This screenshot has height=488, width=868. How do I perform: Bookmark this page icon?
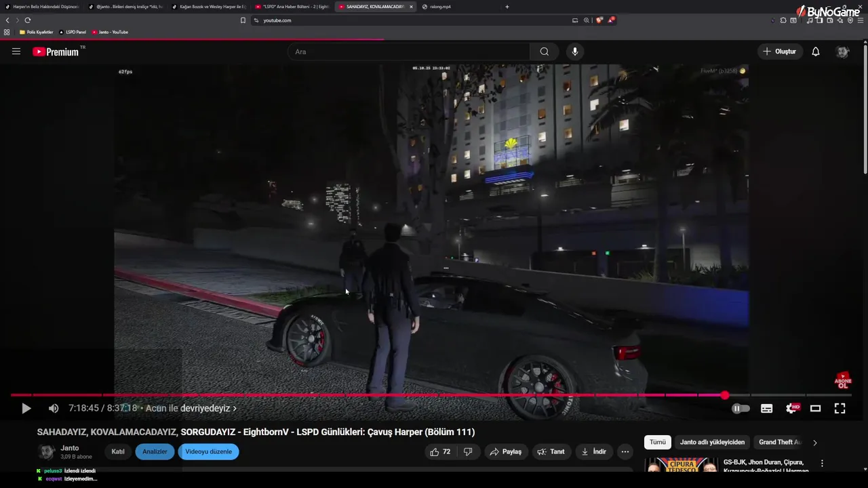(x=243, y=20)
